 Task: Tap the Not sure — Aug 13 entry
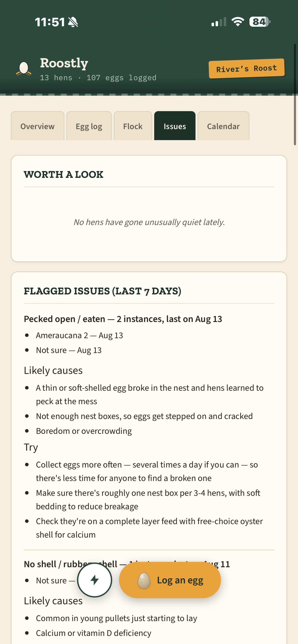[69, 350]
